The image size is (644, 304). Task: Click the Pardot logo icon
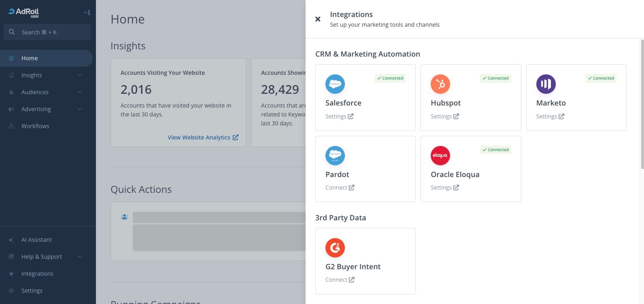point(335,156)
